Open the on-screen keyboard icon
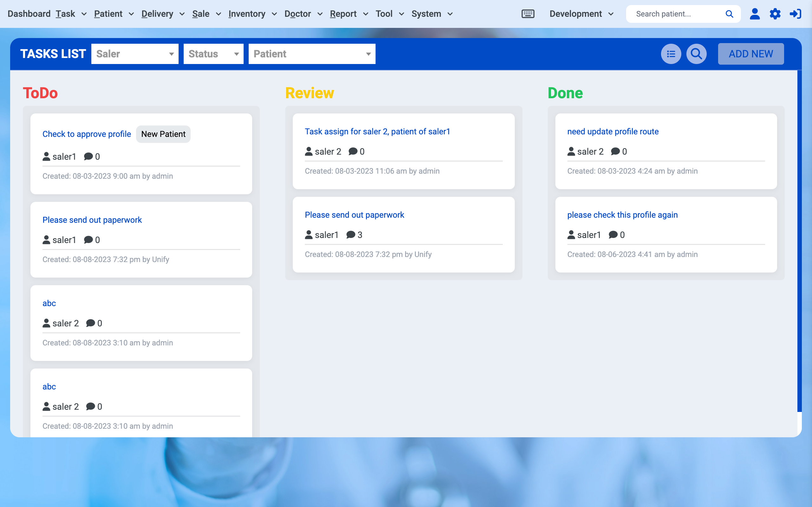 pos(527,14)
